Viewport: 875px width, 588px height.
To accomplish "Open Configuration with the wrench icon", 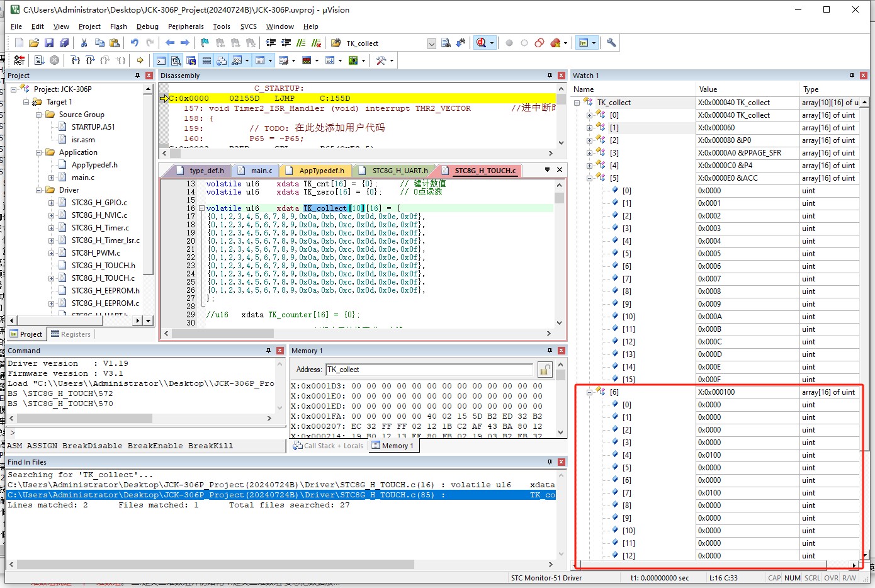I will (611, 43).
